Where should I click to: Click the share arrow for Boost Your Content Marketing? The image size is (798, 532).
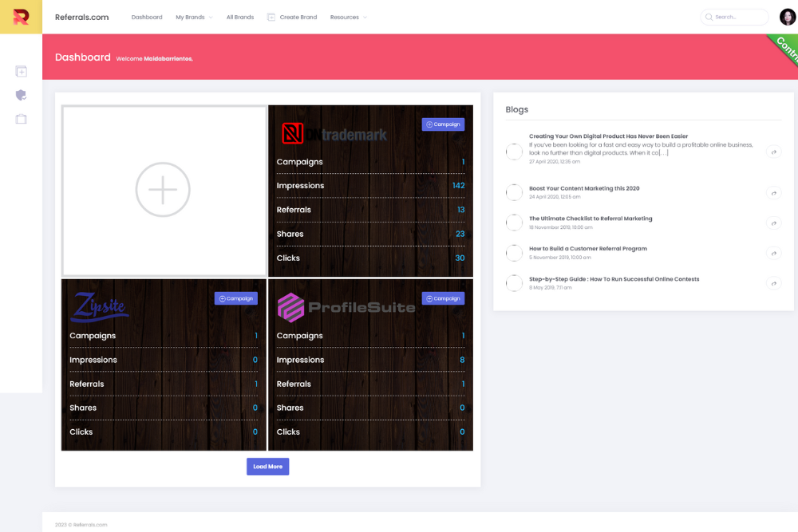click(x=772, y=192)
